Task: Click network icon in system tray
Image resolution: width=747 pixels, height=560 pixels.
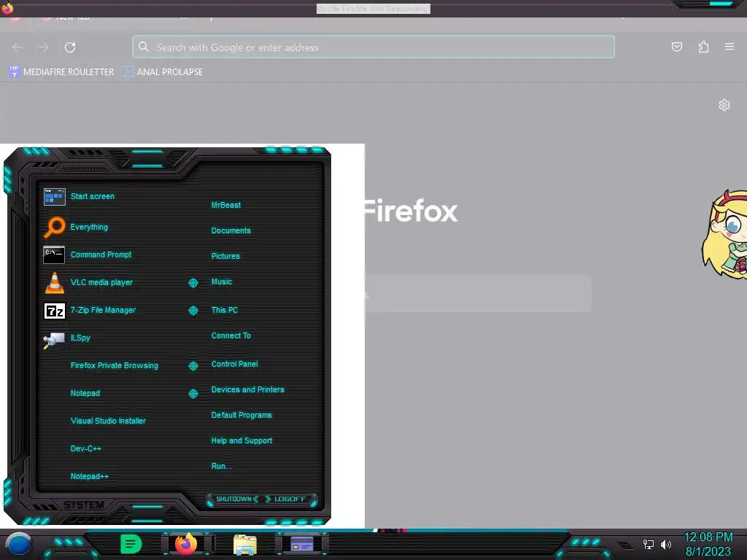Action: (649, 544)
